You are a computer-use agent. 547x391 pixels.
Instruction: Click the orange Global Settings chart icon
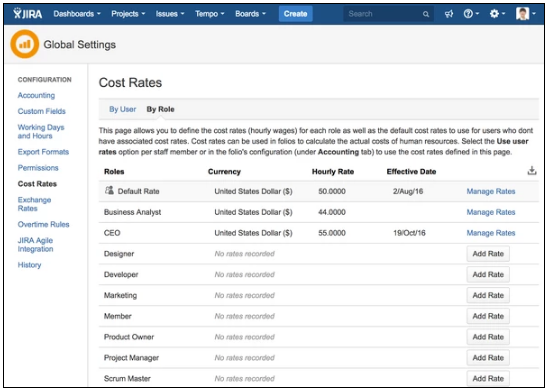(24, 44)
